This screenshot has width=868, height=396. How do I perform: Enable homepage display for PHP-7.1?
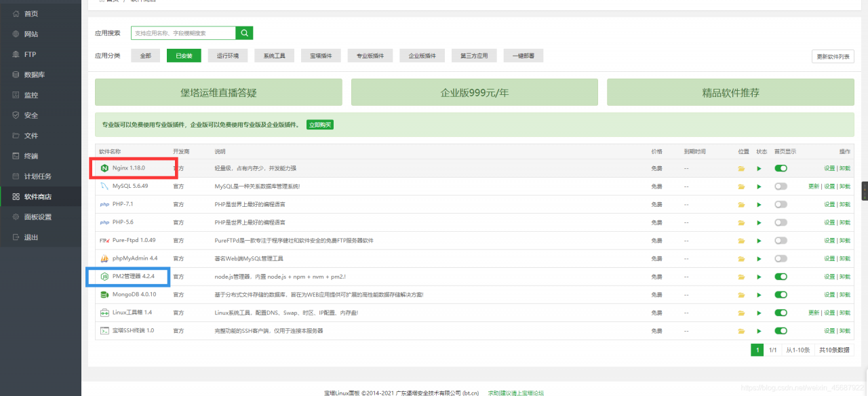point(781,204)
